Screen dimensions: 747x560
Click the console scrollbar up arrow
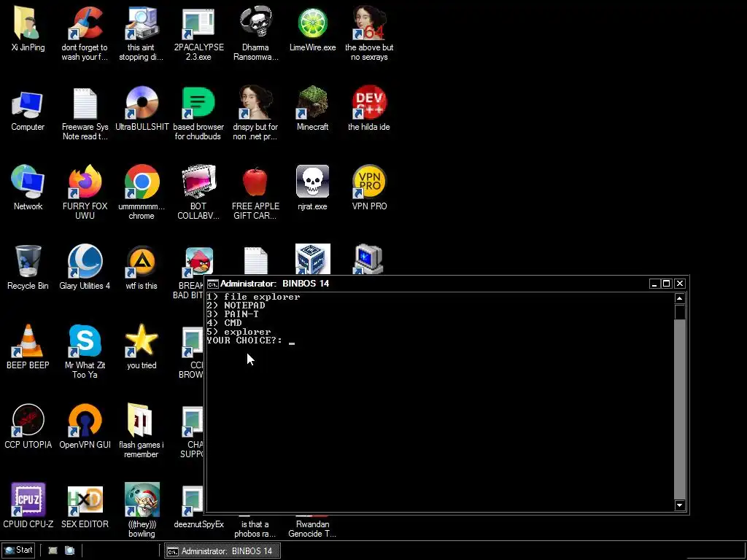pyautogui.click(x=679, y=298)
